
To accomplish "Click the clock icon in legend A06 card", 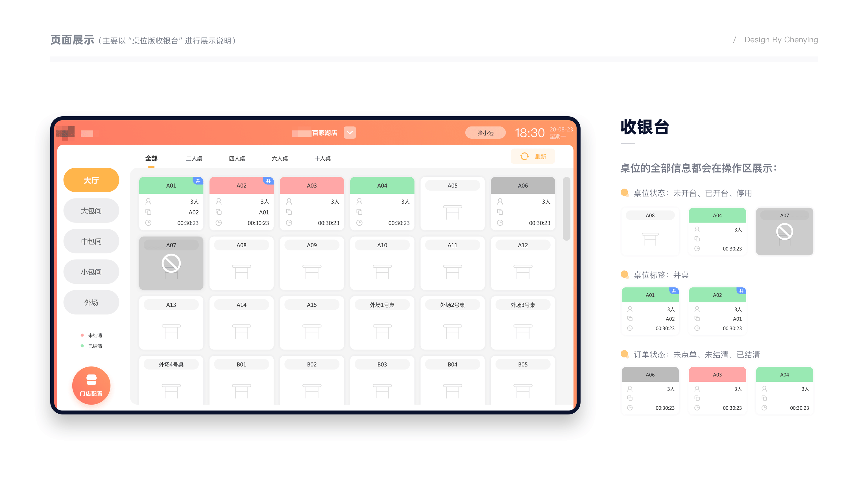I will click(630, 408).
